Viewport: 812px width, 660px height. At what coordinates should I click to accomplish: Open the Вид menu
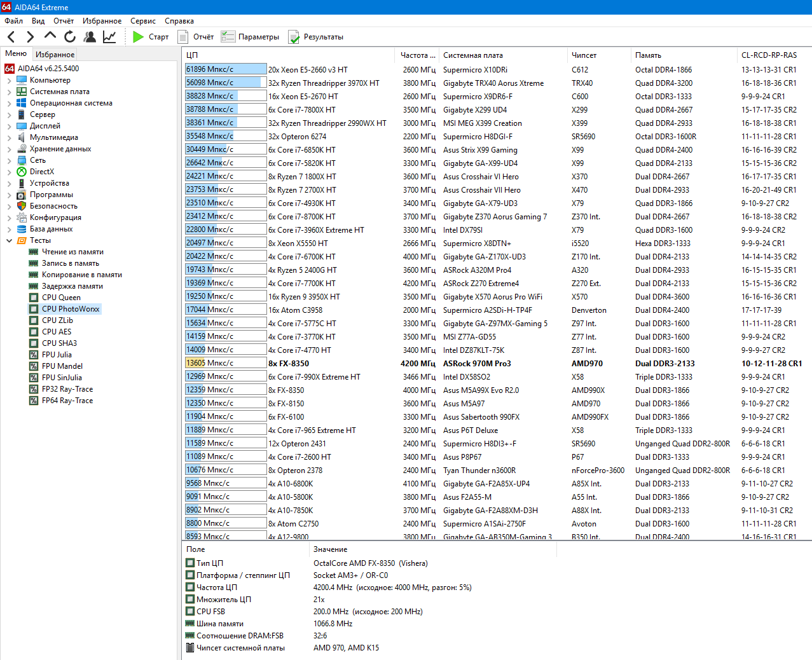click(38, 21)
